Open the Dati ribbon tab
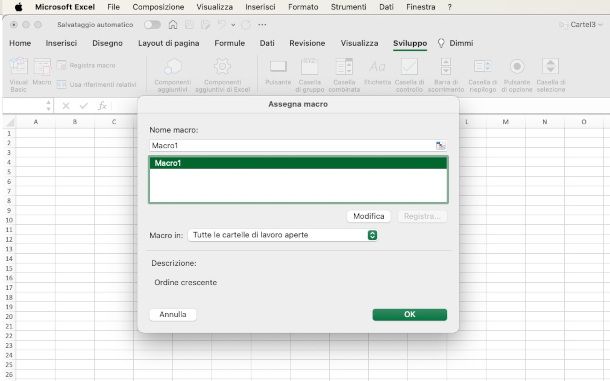Viewport: 610px width, 381px height. pyautogui.click(x=267, y=43)
